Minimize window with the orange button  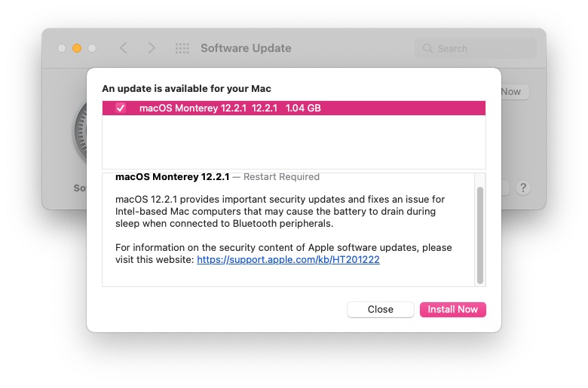[77, 48]
